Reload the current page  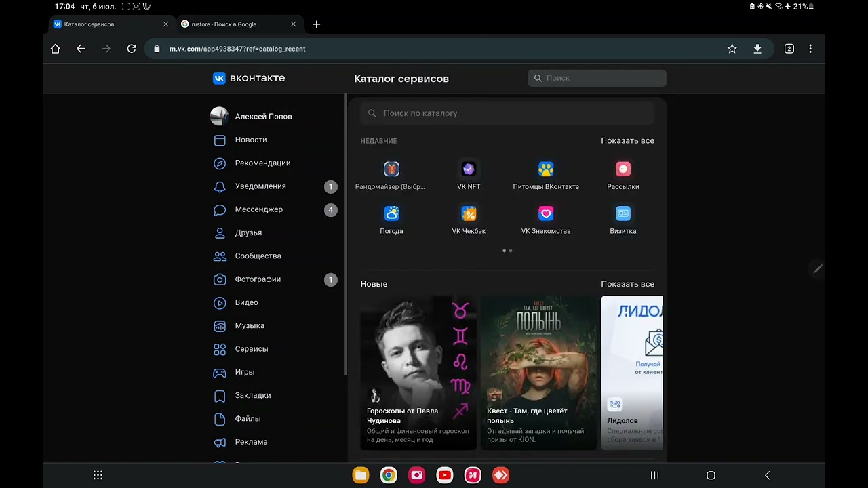pos(132,49)
